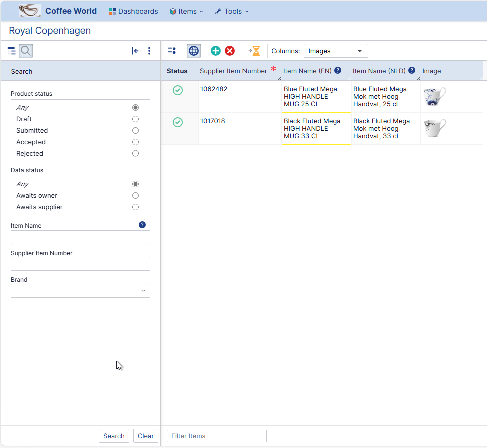This screenshot has height=448, width=487.
Task: Toggle the globe language icon
Action: (194, 51)
